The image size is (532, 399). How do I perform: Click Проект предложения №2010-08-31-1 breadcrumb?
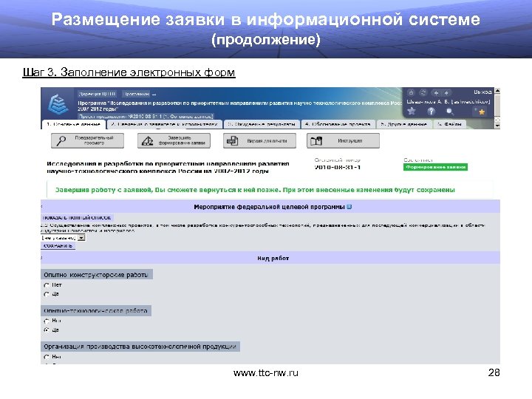click(146, 117)
